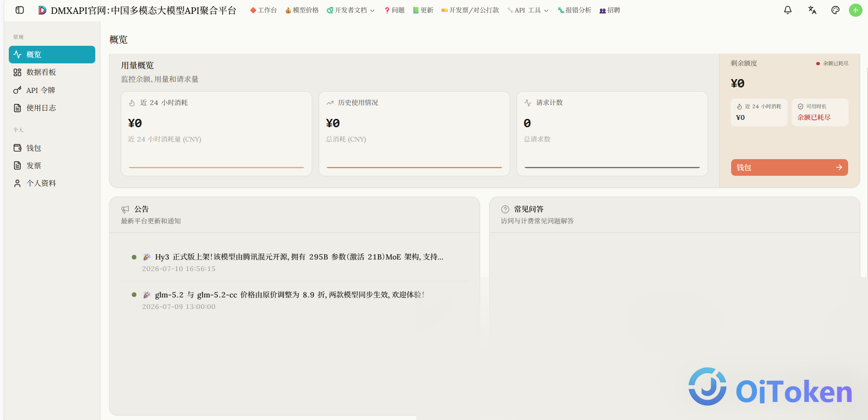Open 个人资料 in the sidebar
The width and height of the screenshot is (868, 420).
point(52,183)
